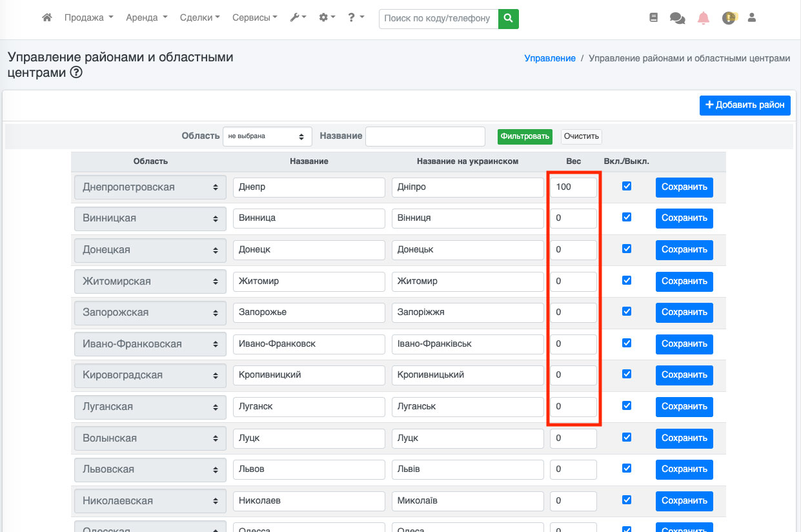Expand the Днепропетровская region dropdown
This screenshot has width=801, height=532.
150,187
